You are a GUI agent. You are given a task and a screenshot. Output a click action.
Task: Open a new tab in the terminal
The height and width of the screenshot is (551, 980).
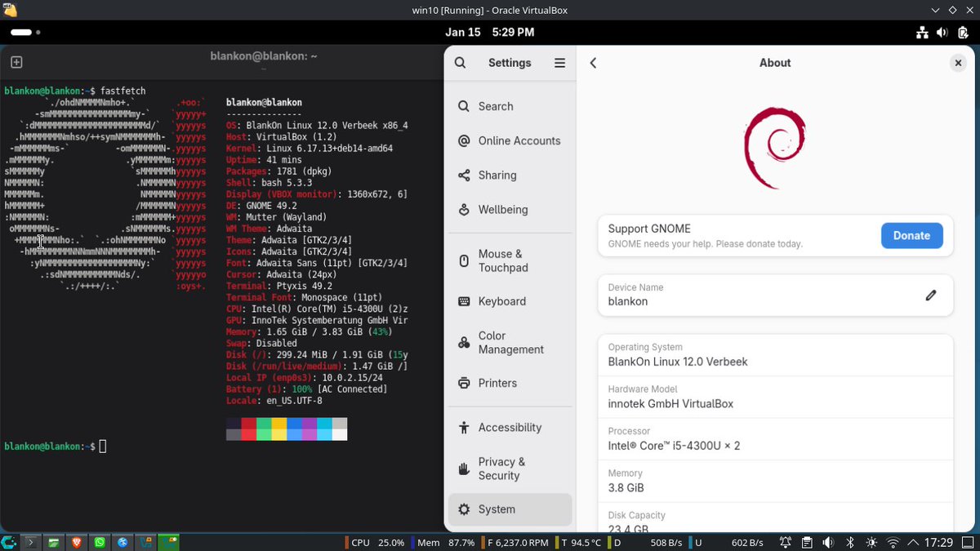click(16, 62)
